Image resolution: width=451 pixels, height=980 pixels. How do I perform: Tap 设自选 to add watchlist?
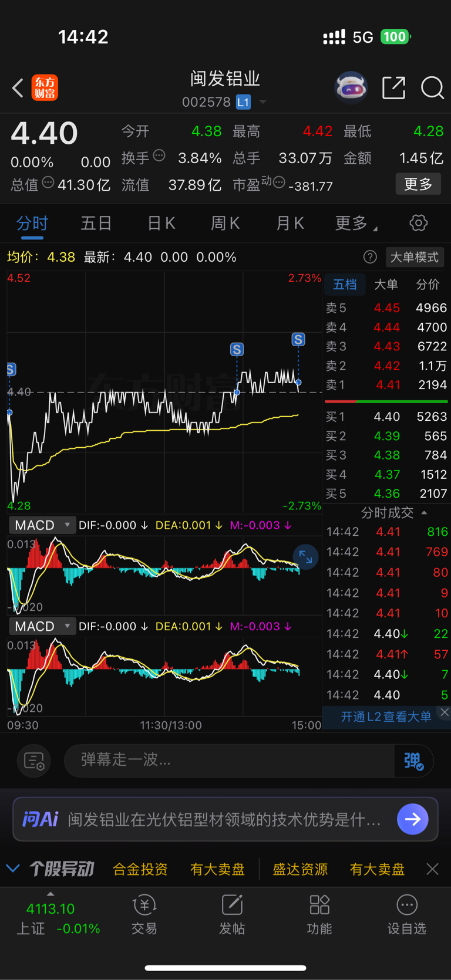[407, 915]
